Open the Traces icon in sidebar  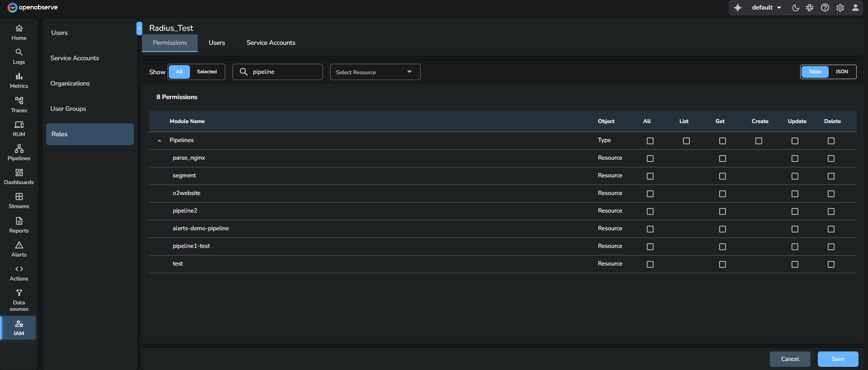click(x=19, y=104)
